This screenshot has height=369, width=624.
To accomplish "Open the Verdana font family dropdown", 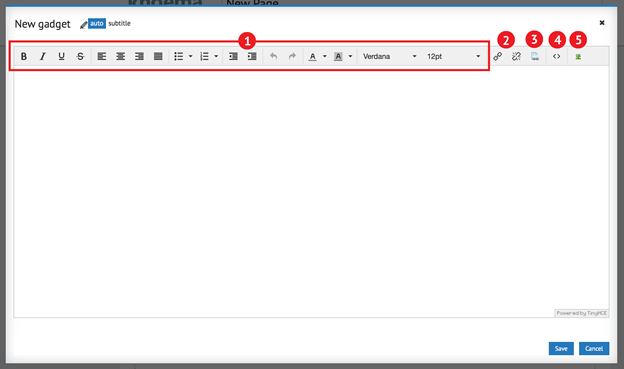I will (389, 57).
